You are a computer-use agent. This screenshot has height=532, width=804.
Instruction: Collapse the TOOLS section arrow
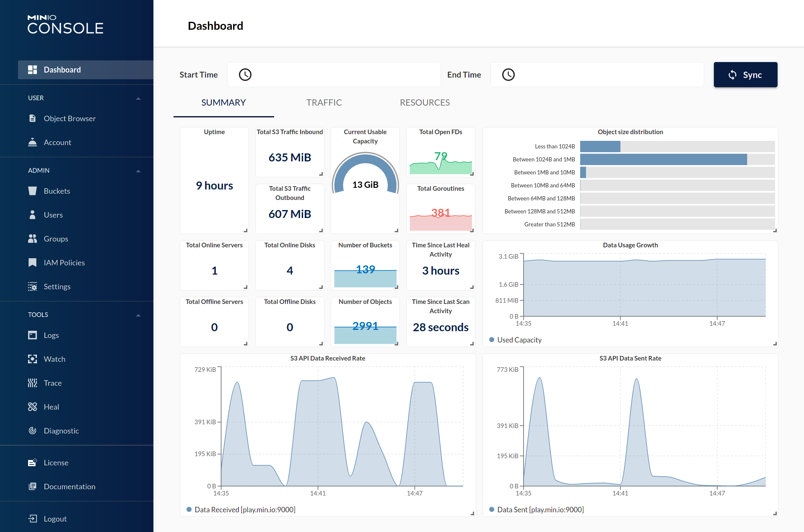click(138, 315)
